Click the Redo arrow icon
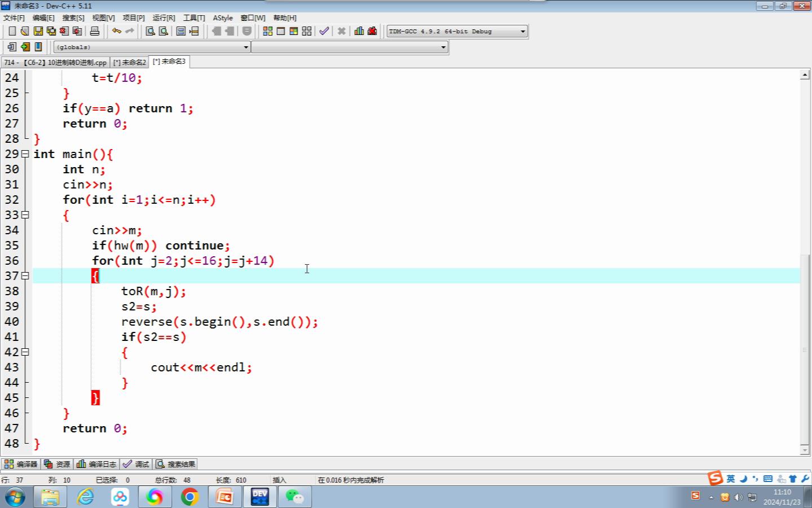The height and width of the screenshot is (508, 812). point(130,31)
